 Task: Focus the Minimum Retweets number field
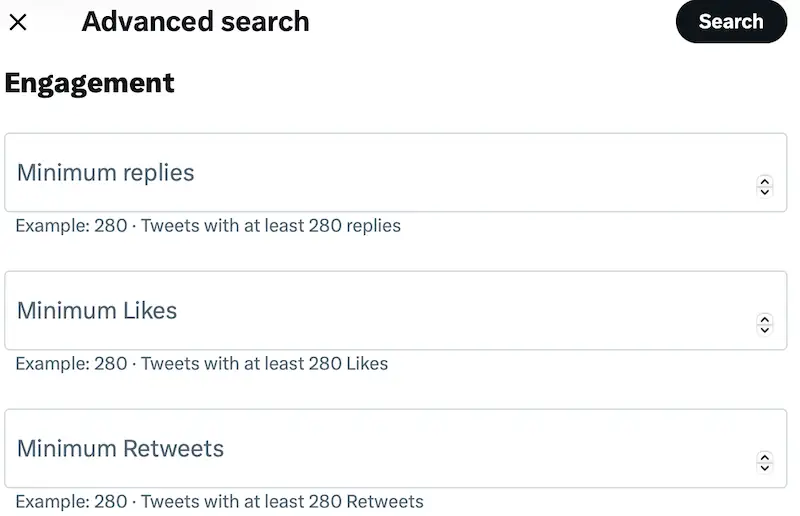point(380,449)
